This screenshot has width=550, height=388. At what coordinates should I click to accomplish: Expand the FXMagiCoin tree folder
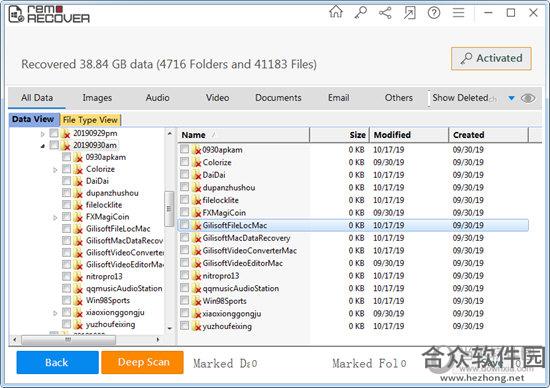(55, 218)
